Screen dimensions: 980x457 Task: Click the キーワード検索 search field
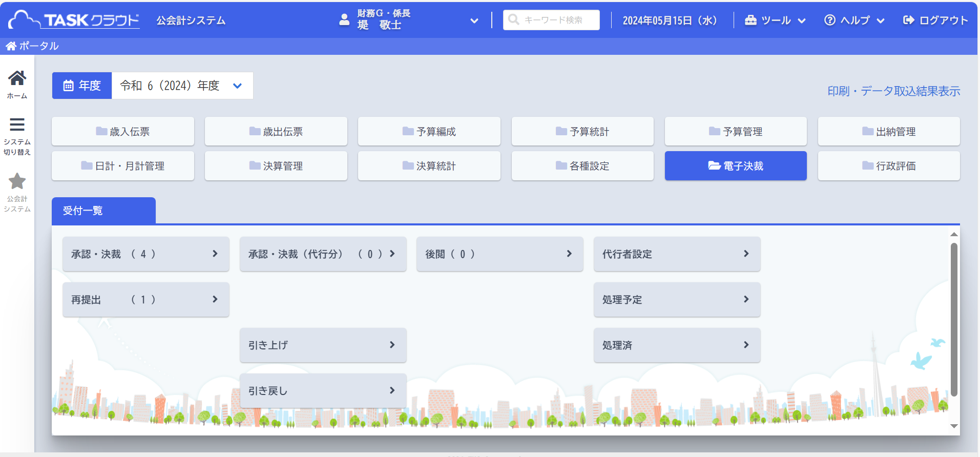pyautogui.click(x=551, y=20)
